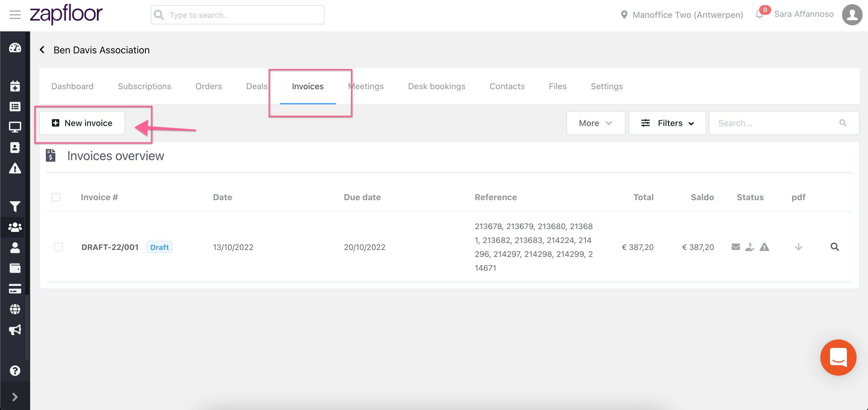Select the calendar bookings icon in sidebar
Image resolution: width=868 pixels, height=410 pixels.
[x=15, y=87]
